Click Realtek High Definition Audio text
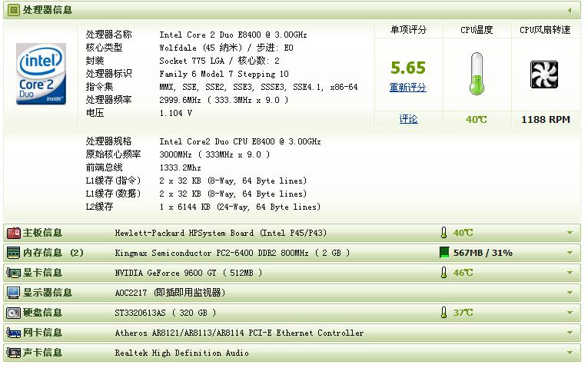 point(182,353)
